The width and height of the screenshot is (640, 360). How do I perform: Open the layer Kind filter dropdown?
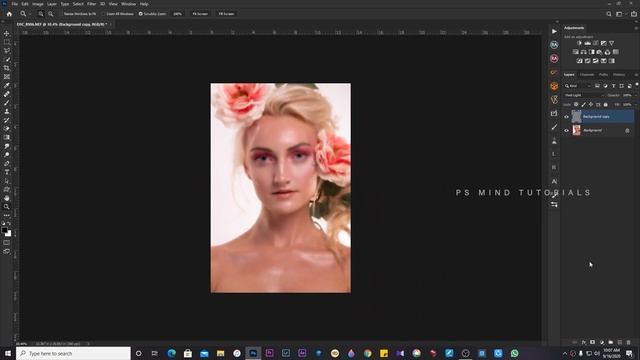(x=578, y=86)
